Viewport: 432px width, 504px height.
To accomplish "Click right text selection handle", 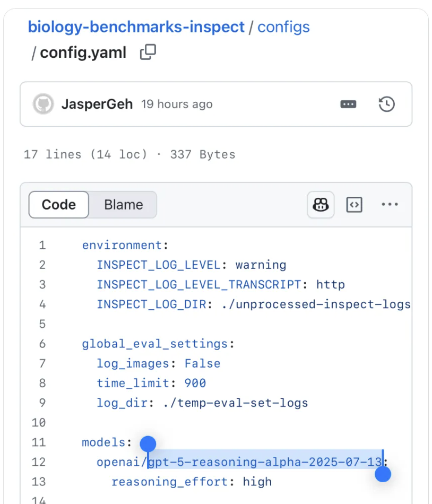I will pos(383,474).
